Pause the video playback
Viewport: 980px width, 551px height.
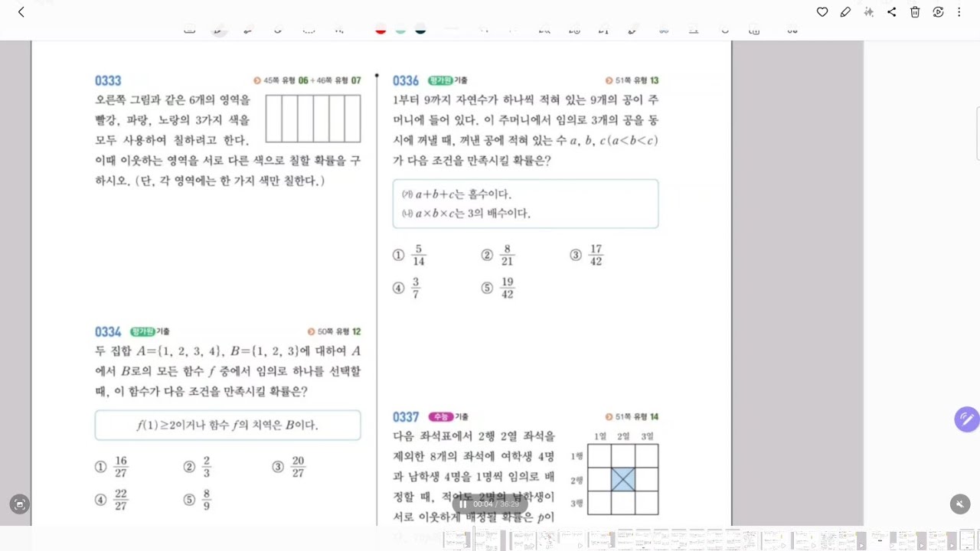tap(462, 504)
